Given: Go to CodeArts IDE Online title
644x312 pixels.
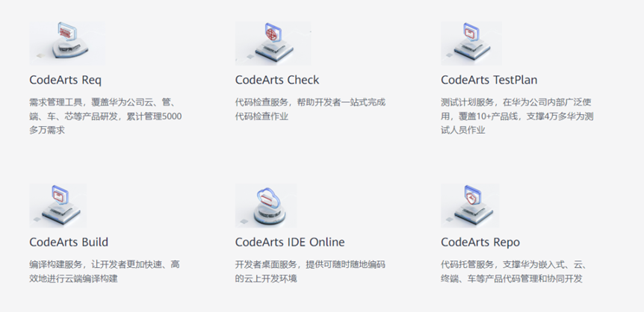Looking at the screenshot, I should [290, 242].
